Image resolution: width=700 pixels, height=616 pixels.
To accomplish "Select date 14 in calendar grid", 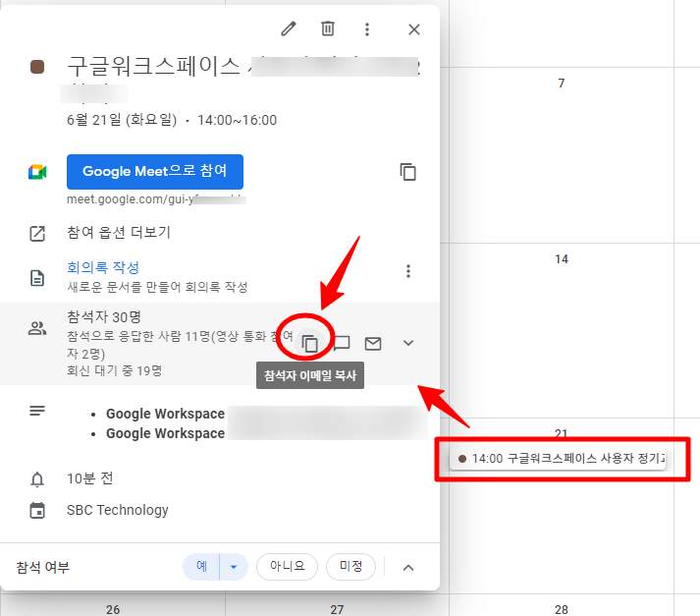I will click(x=562, y=259).
